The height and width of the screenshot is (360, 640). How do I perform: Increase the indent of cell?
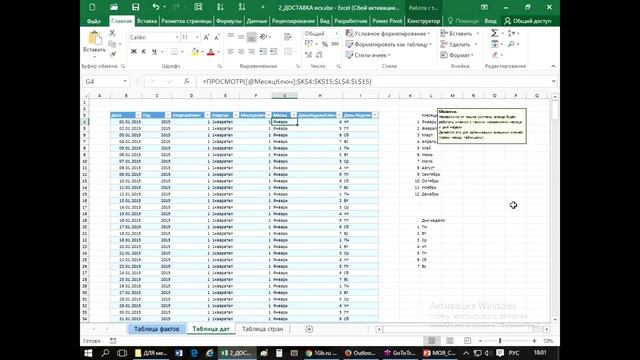273,51
